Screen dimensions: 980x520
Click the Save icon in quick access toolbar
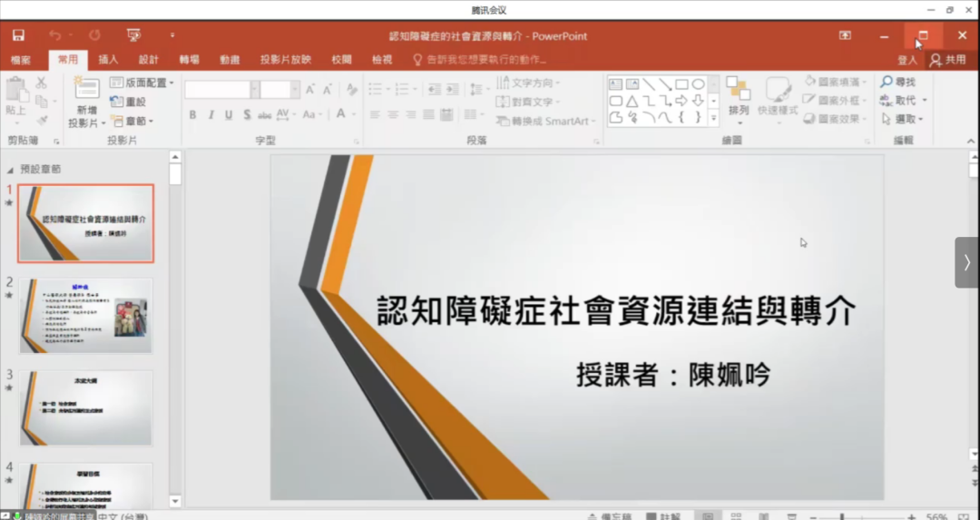pyautogui.click(x=18, y=35)
